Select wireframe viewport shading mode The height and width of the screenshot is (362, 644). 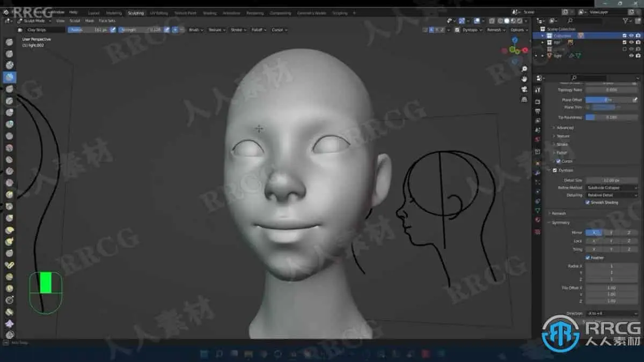point(500,21)
